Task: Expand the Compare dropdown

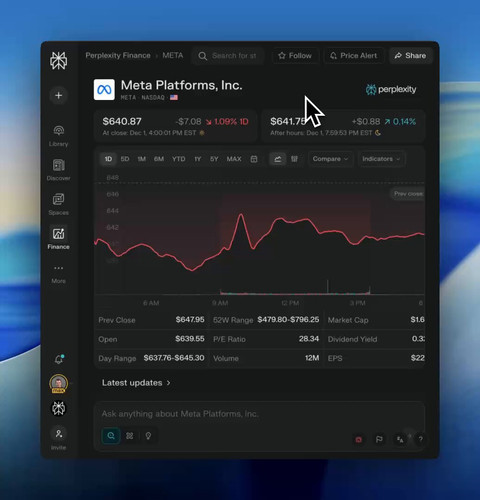Action: coord(330,159)
